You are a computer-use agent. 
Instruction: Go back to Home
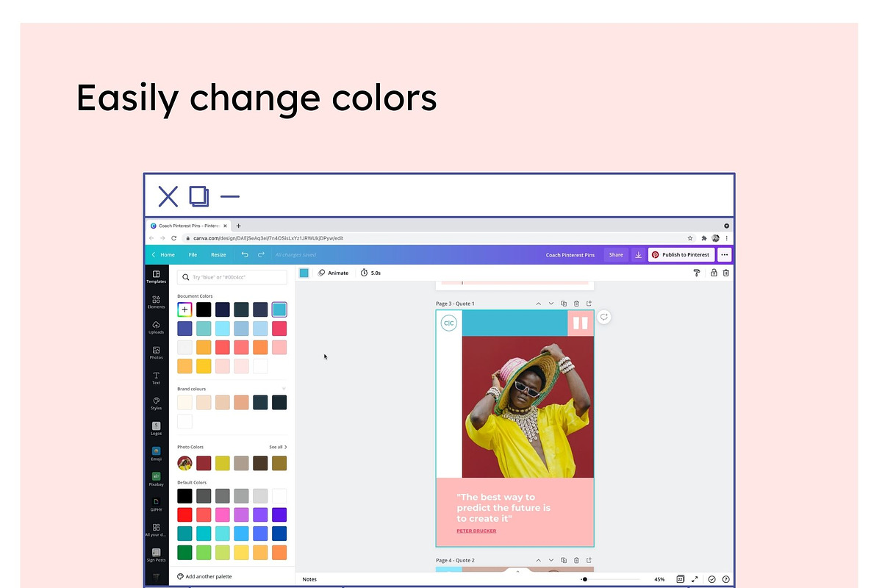click(163, 254)
